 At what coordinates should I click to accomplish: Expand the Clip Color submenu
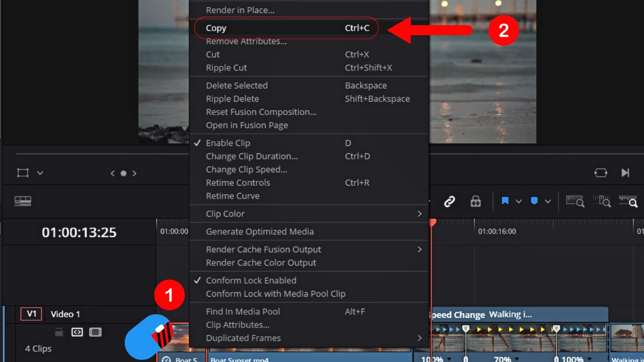pos(225,213)
